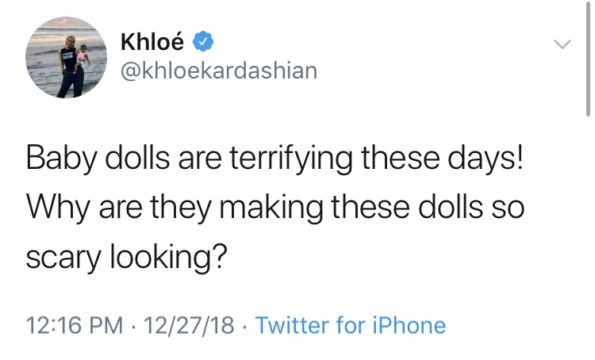Click the Twitter for iPhone source link
Image resolution: width=595 pixels, height=360 pixels.
pos(351,325)
